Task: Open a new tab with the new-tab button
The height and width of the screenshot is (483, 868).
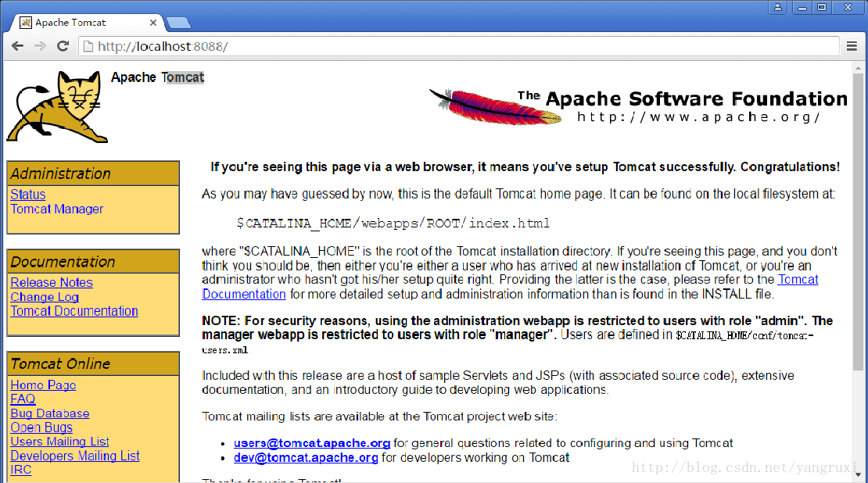Action: click(x=178, y=23)
